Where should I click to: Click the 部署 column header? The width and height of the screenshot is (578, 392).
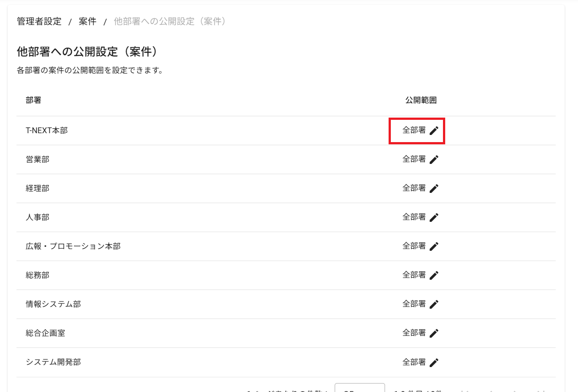pos(33,100)
